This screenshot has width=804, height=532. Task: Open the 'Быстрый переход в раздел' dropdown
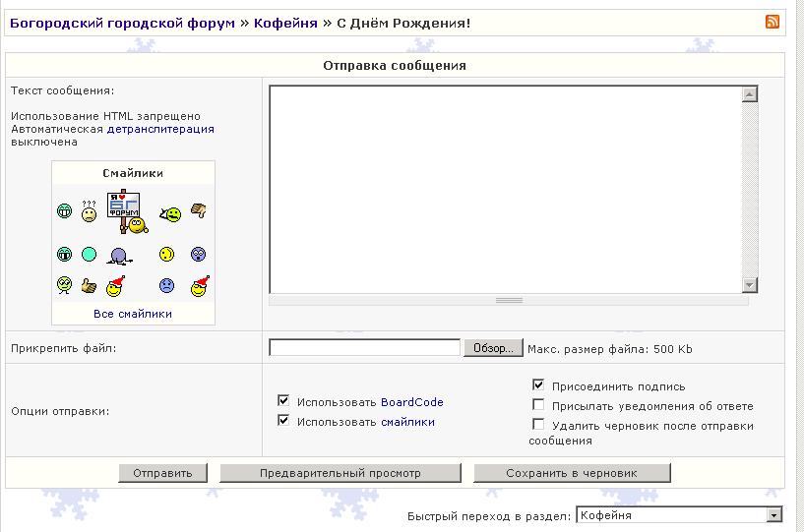(x=773, y=515)
